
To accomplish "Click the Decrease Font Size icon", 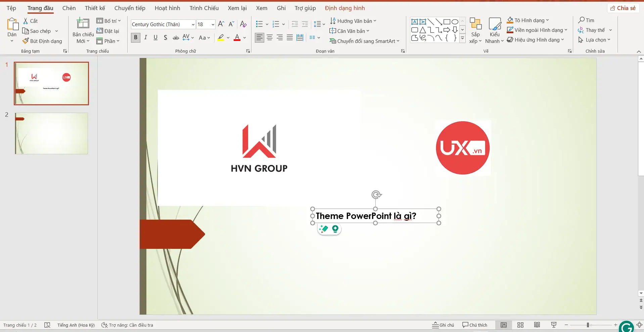I will click(231, 24).
